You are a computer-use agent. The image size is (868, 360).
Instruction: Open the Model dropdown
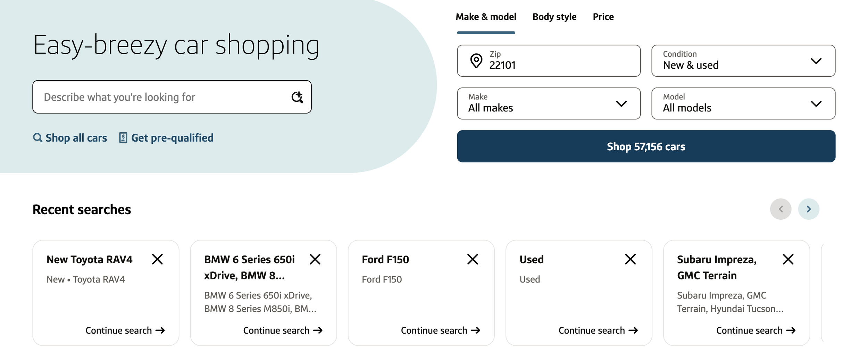coord(743,103)
